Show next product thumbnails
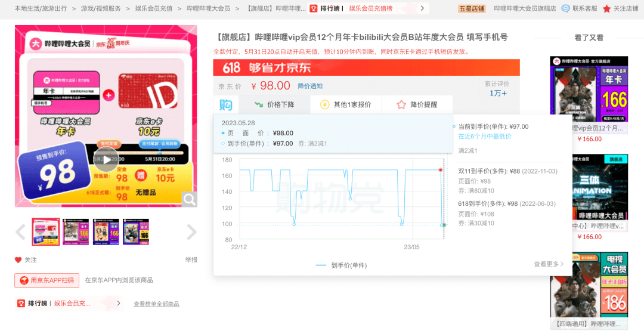 pos(191,232)
